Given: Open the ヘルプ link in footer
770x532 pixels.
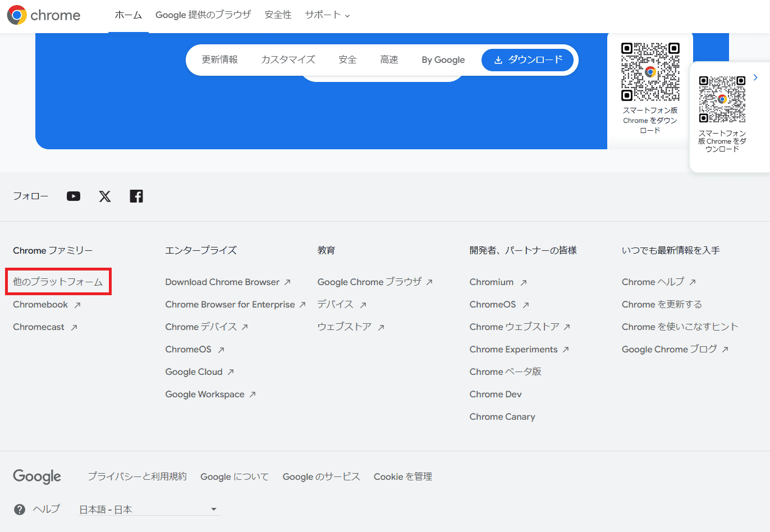Looking at the screenshot, I should pos(46,509).
